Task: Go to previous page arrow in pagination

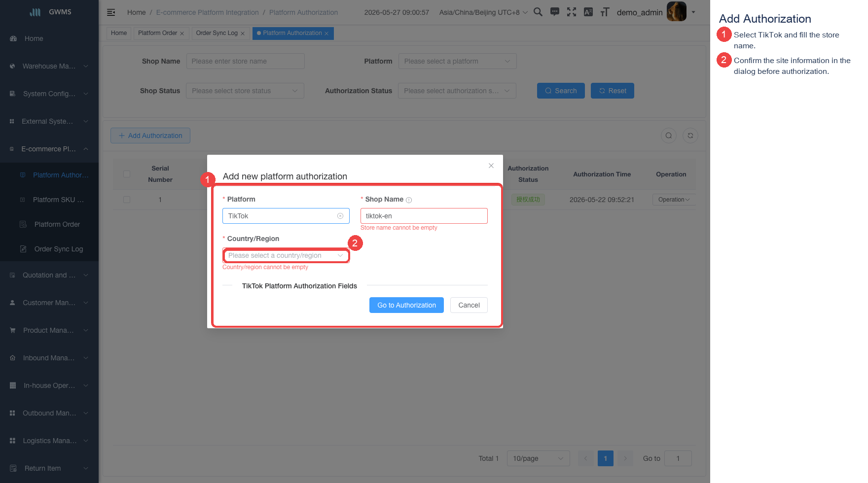Action: tap(586, 458)
